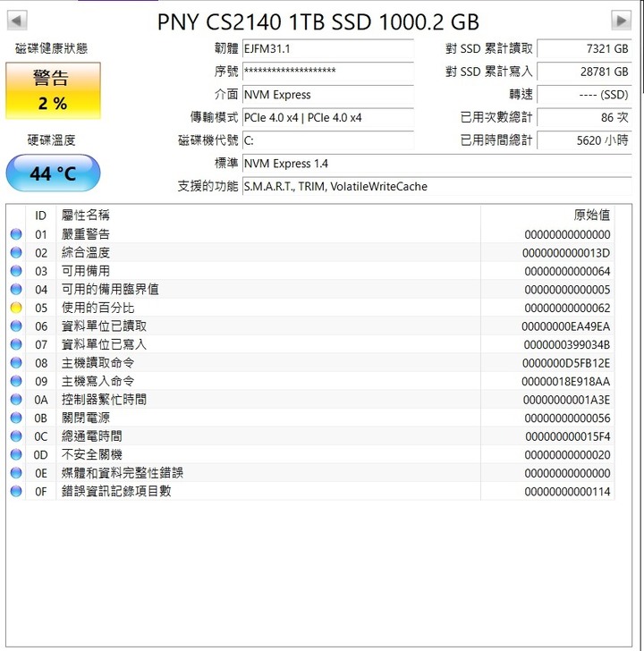
Task: Click blue status dot for attribute 07
Action: (x=16, y=344)
